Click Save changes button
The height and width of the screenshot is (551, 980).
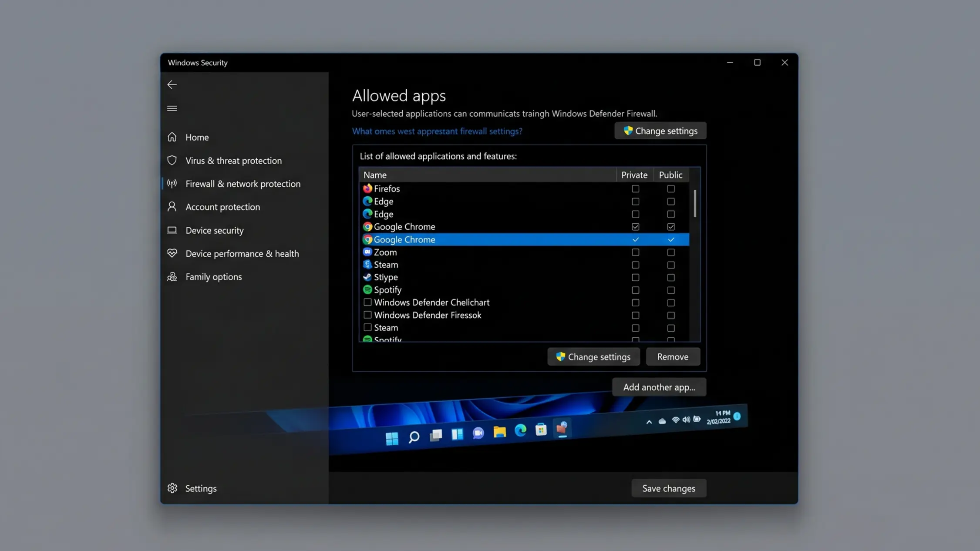click(x=669, y=488)
